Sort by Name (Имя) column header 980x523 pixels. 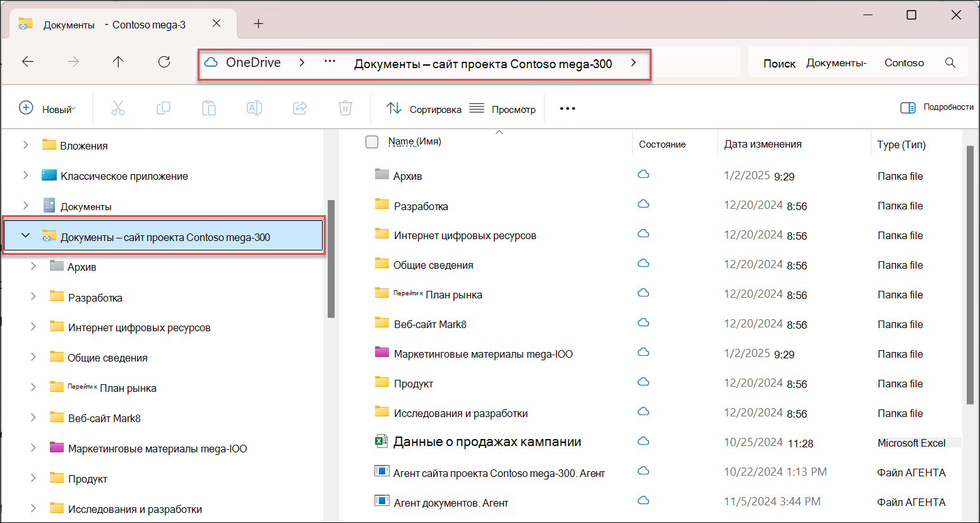(414, 141)
